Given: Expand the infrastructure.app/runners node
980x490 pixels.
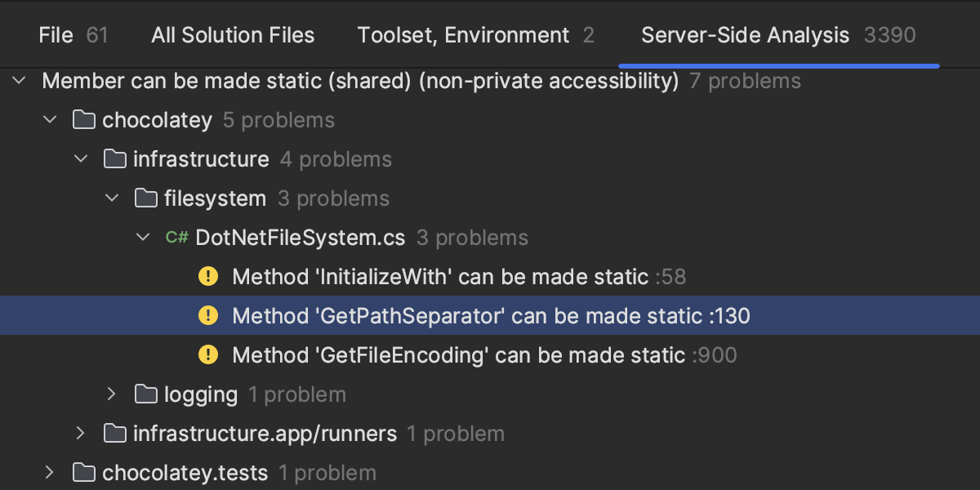Looking at the screenshot, I should pos(81,434).
